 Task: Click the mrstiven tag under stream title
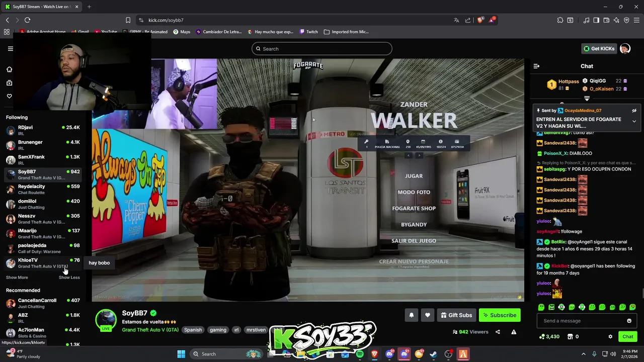pyautogui.click(x=256, y=330)
